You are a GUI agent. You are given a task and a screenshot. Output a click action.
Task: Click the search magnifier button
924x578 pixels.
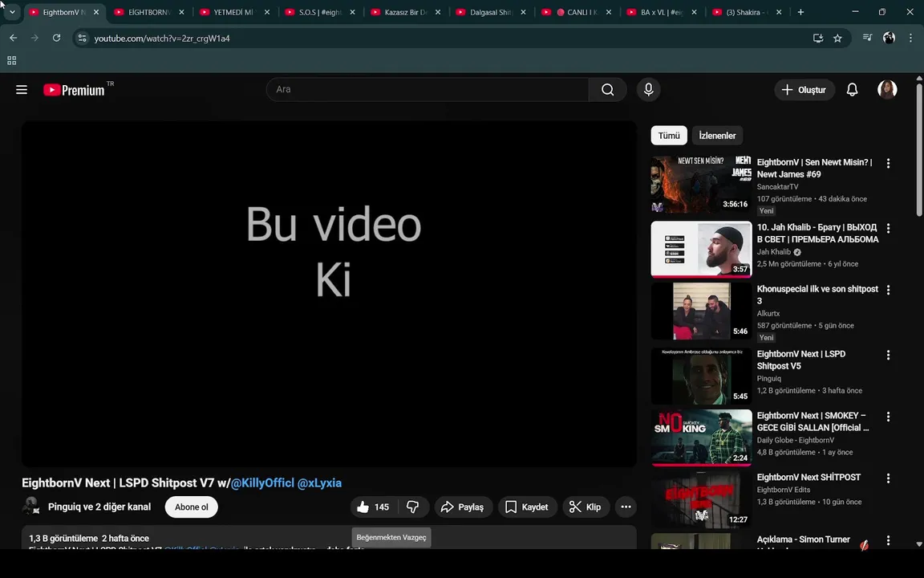[607, 90]
